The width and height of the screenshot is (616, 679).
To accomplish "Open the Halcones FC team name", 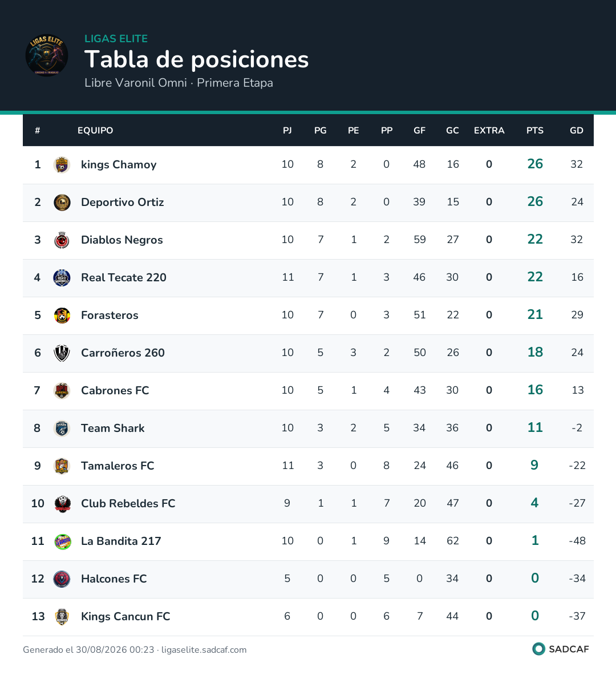I will [x=114, y=579].
